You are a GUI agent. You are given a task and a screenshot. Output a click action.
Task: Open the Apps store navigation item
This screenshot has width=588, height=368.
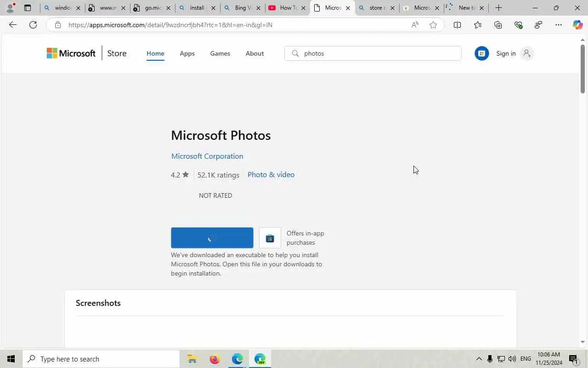(x=187, y=53)
